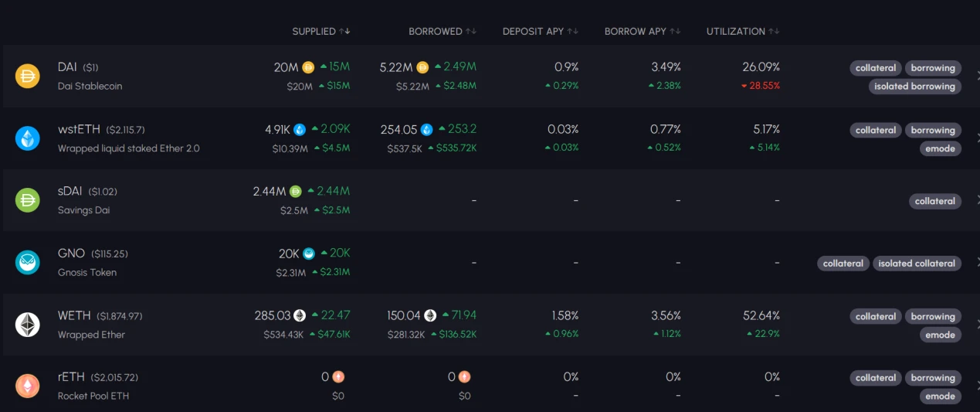Image resolution: width=980 pixels, height=412 pixels.
Task: Click the GNO token icon
Action: click(28, 262)
